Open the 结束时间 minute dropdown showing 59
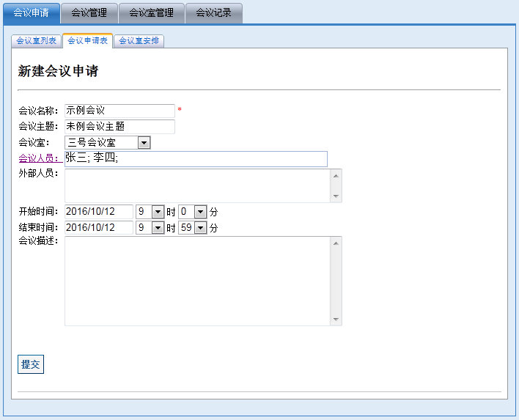 pyautogui.click(x=193, y=228)
